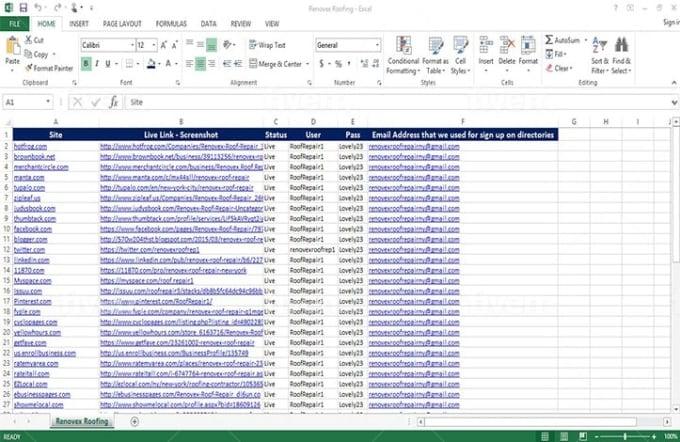Viewport: 680px width, 442px height.
Task: Toggle Bold formatting
Action: pos(86,64)
